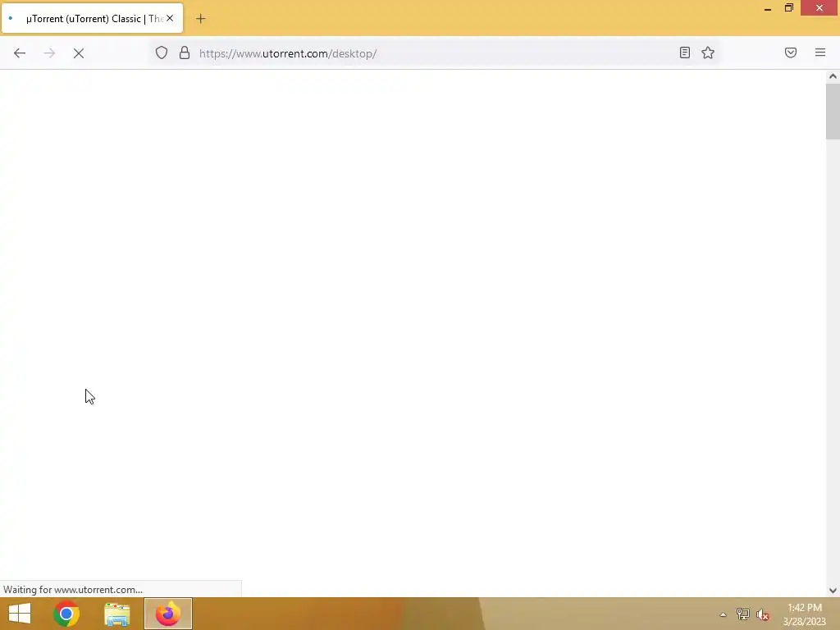Restore down the Firefox window
Viewport: 840px width, 630px height.
coord(788,8)
